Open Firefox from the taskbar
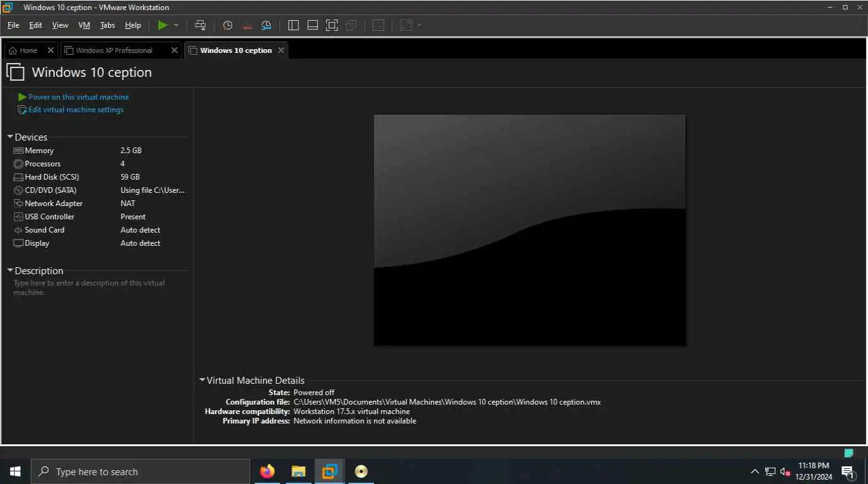 [x=267, y=471]
